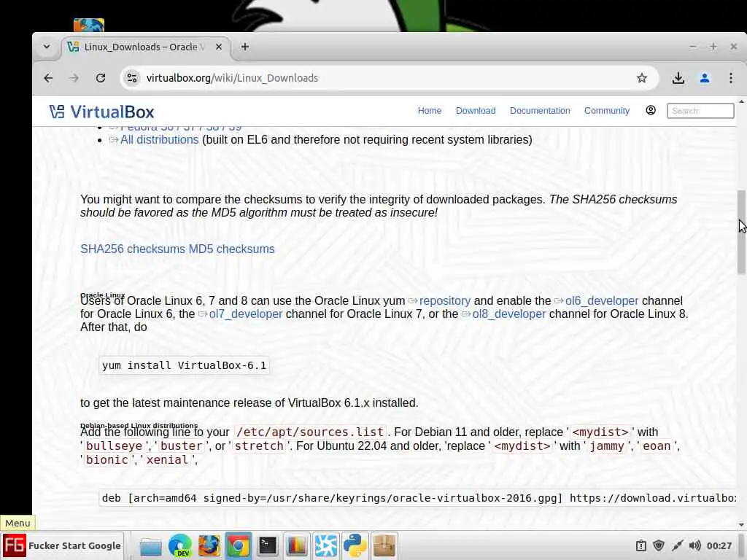Image resolution: width=747 pixels, height=560 pixels.
Task: Click the address bar URL
Action: [x=232, y=78]
